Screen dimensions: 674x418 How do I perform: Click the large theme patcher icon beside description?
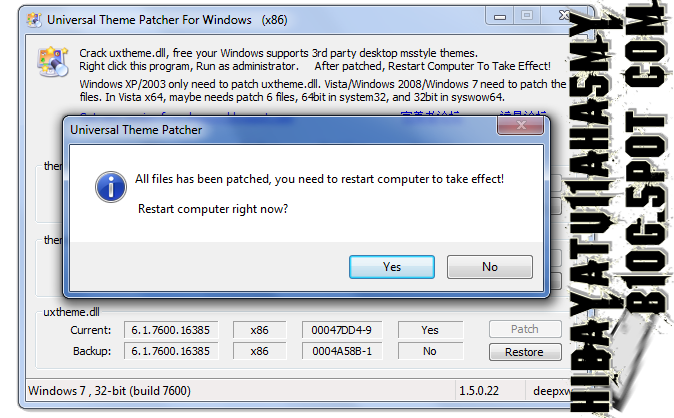(x=53, y=62)
